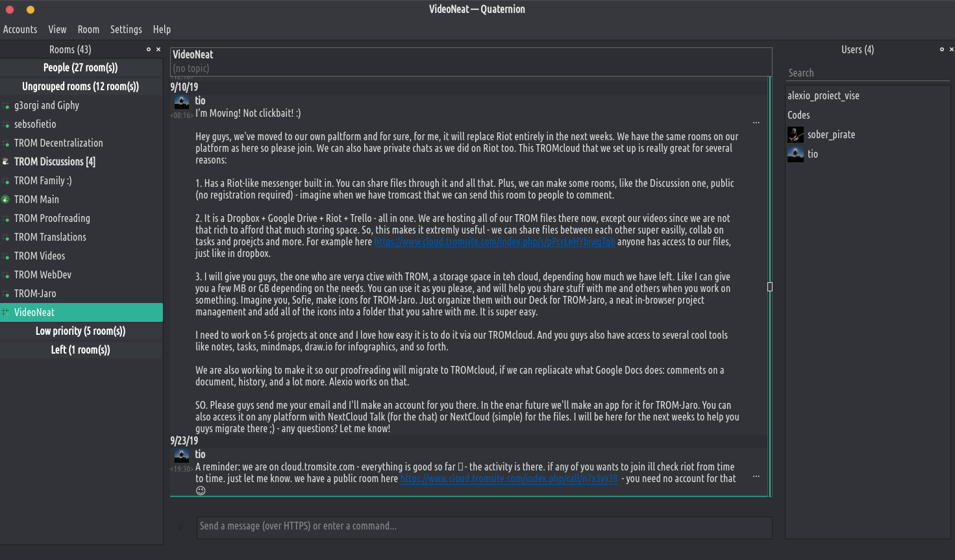
Task: Expand the Low priority rooms group
Action: (x=81, y=331)
